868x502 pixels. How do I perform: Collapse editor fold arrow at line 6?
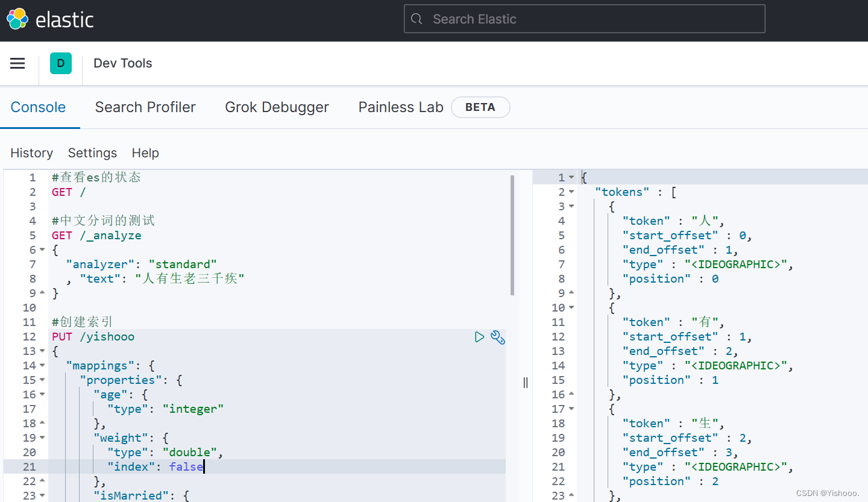point(42,250)
